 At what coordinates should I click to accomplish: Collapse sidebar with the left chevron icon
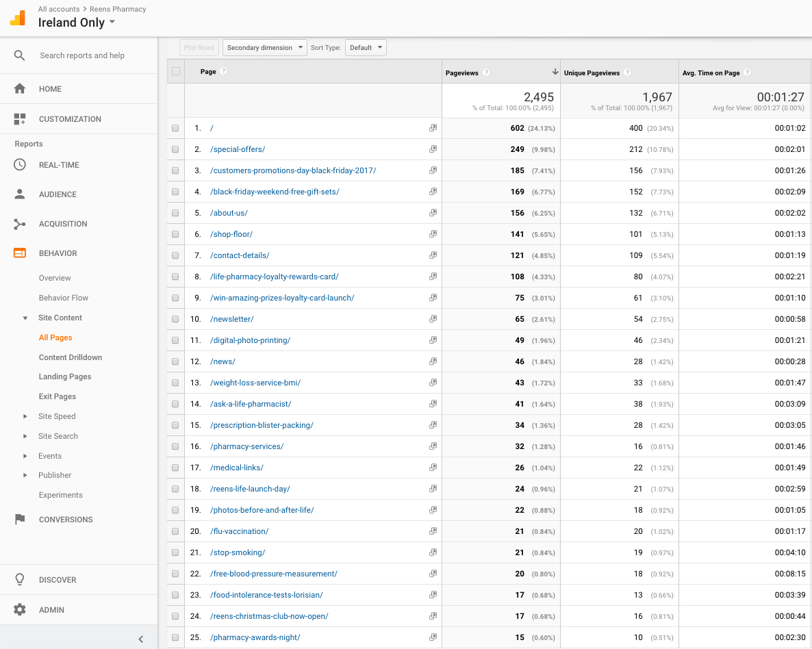coord(141,639)
